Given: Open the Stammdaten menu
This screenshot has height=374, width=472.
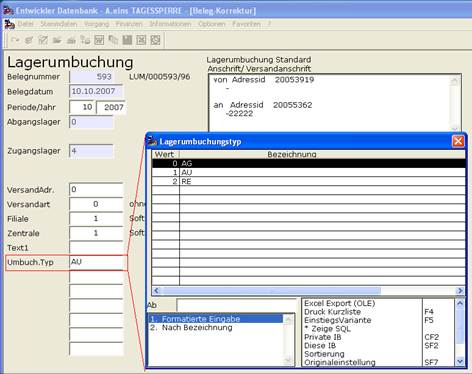Looking at the screenshot, I should pyautogui.click(x=59, y=24).
